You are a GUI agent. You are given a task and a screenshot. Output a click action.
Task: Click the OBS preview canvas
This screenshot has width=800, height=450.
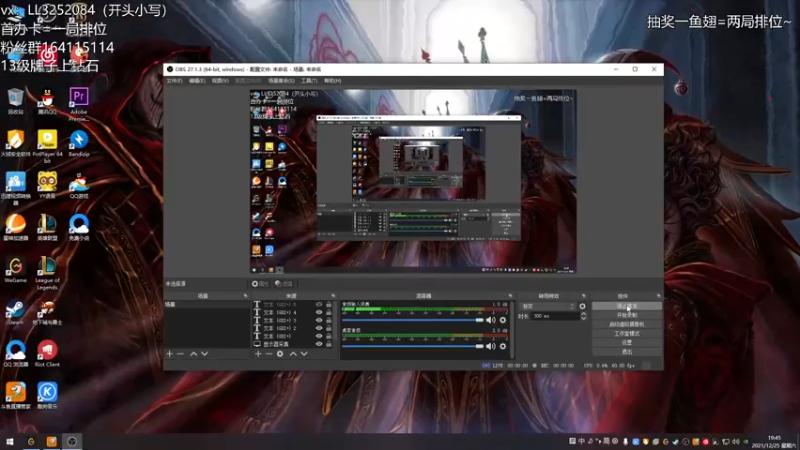click(413, 182)
